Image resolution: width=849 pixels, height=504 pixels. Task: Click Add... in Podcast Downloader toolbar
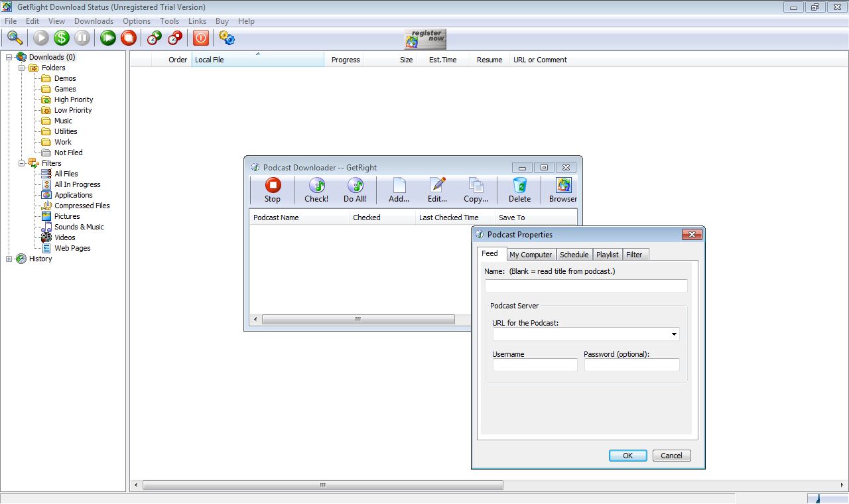399,190
